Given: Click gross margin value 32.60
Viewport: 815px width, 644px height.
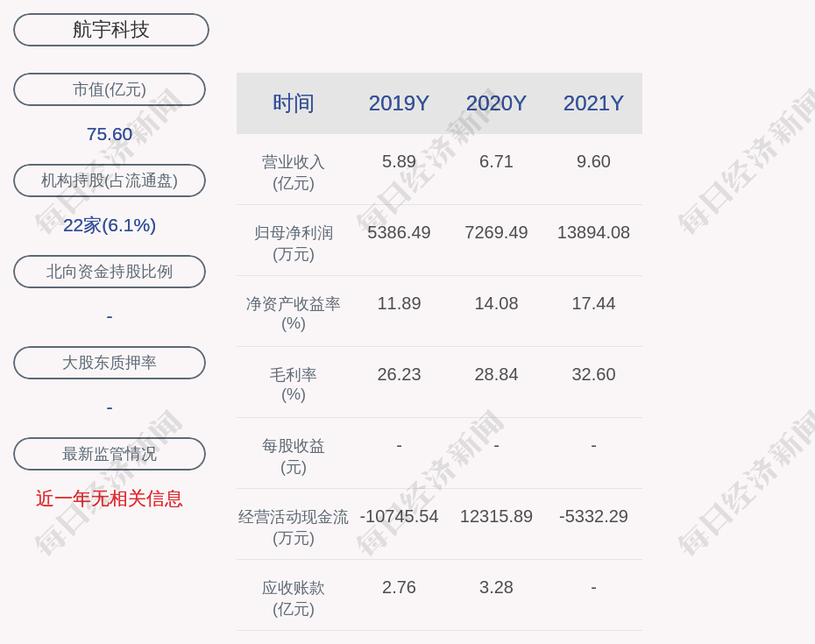Looking at the screenshot, I should pyautogui.click(x=593, y=374).
